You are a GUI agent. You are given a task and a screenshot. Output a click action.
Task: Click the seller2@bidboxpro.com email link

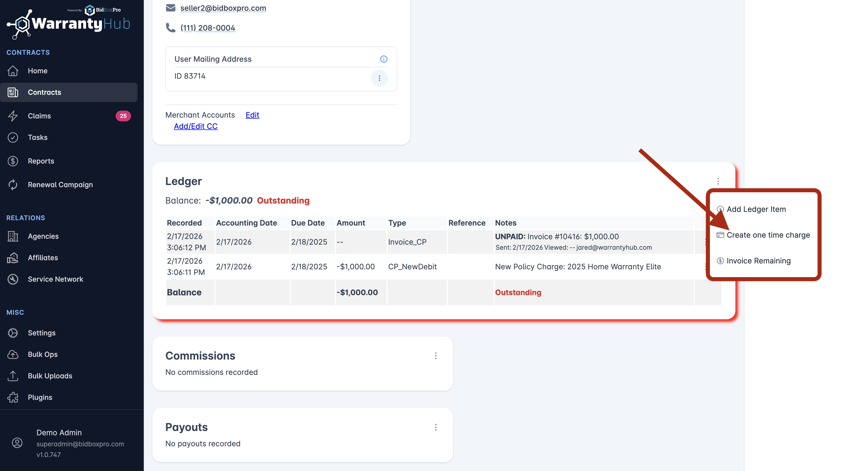pyautogui.click(x=223, y=8)
